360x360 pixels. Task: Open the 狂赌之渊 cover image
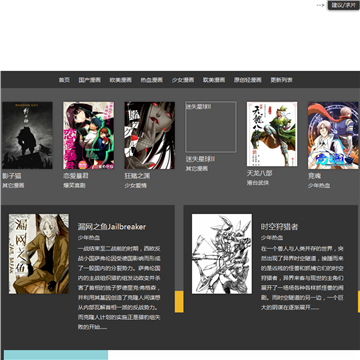(150, 135)
